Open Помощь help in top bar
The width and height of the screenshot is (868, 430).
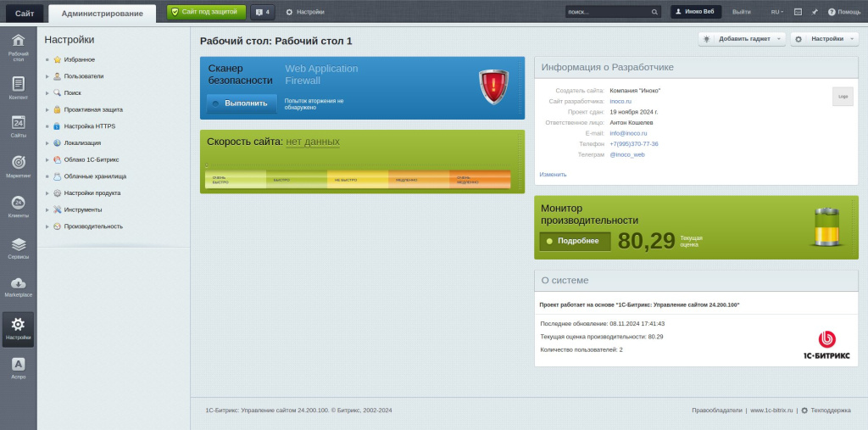844,12
